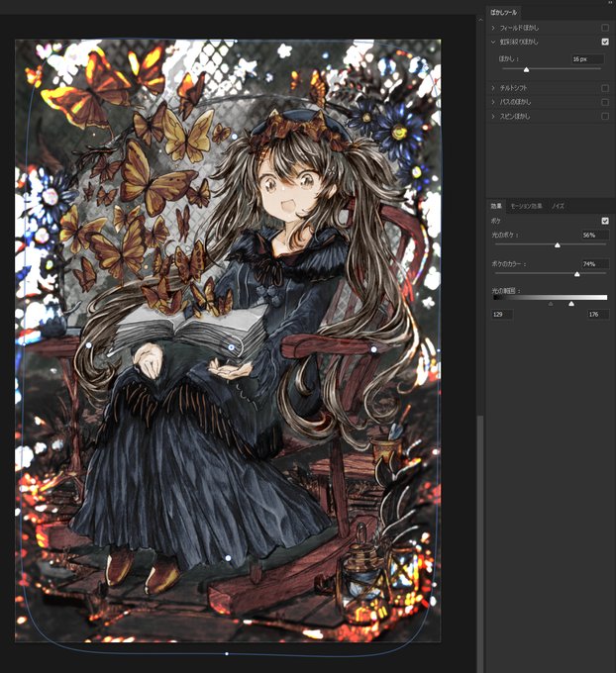Expand the スピンぼかし section
This screenshot has width=616, height=673.
[x=493, y=117]
